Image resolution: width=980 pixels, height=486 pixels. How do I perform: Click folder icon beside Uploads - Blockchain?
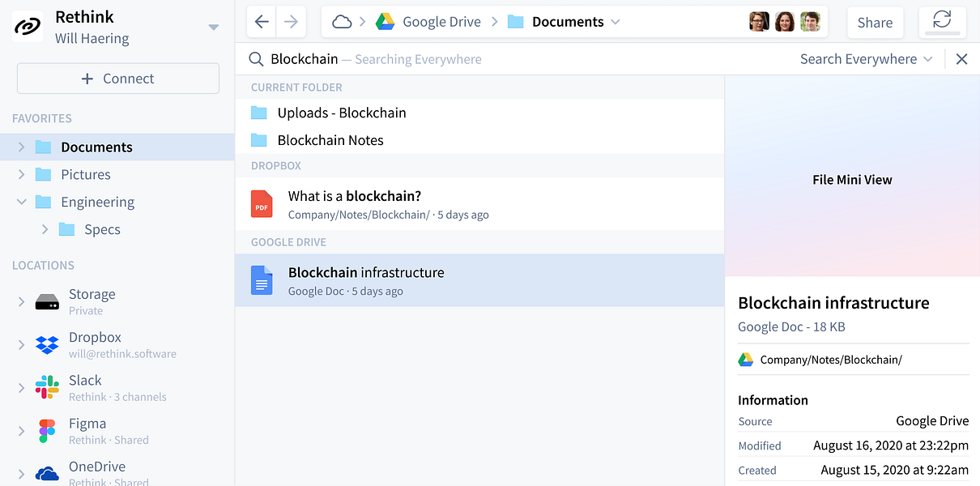[x=259, y=113]
